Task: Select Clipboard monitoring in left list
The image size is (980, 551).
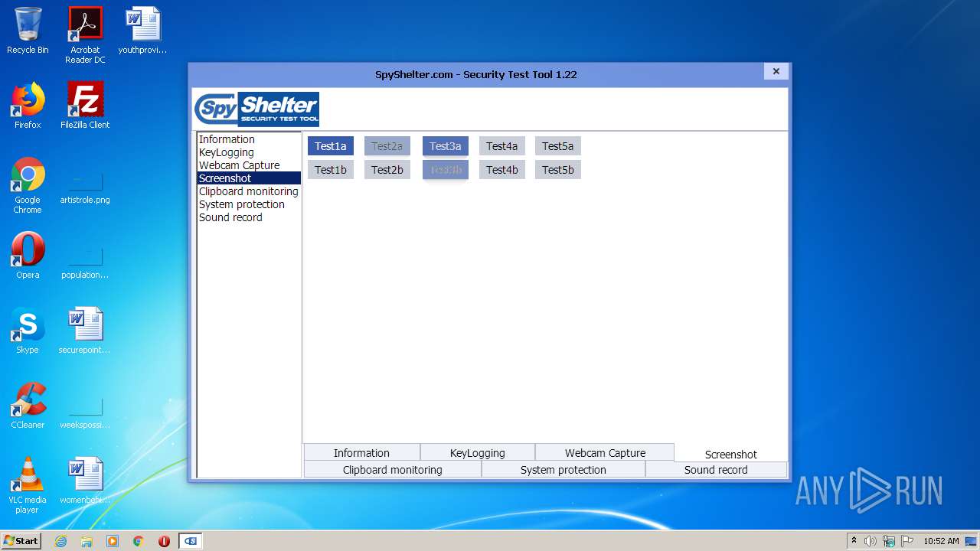Action: point(249,191)
